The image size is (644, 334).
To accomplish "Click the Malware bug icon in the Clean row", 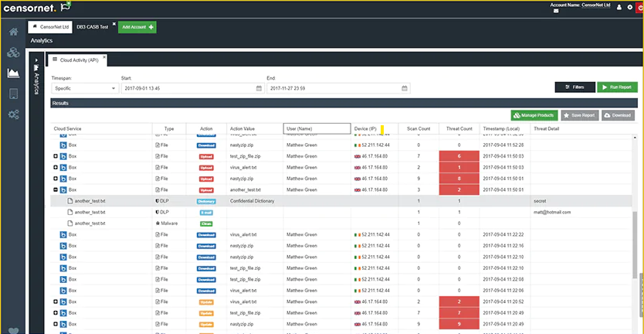I will pos(157,223).
